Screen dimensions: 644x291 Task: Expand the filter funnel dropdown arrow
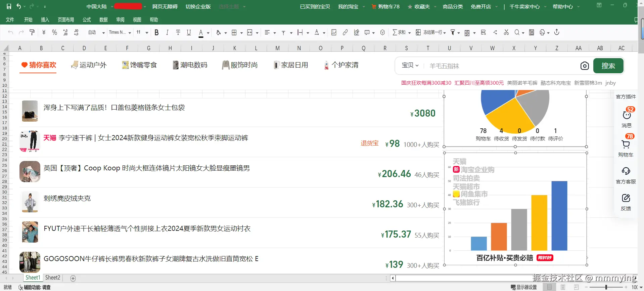(x=458, y=33)
